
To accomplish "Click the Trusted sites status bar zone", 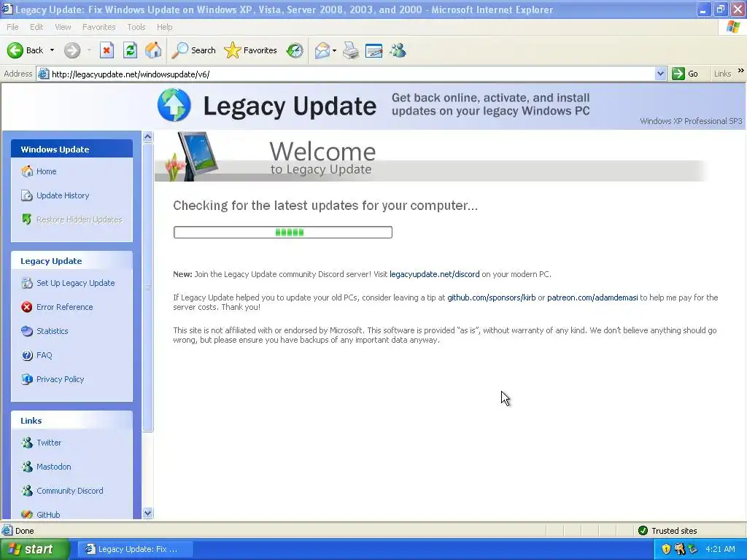I will coord(667,531).
